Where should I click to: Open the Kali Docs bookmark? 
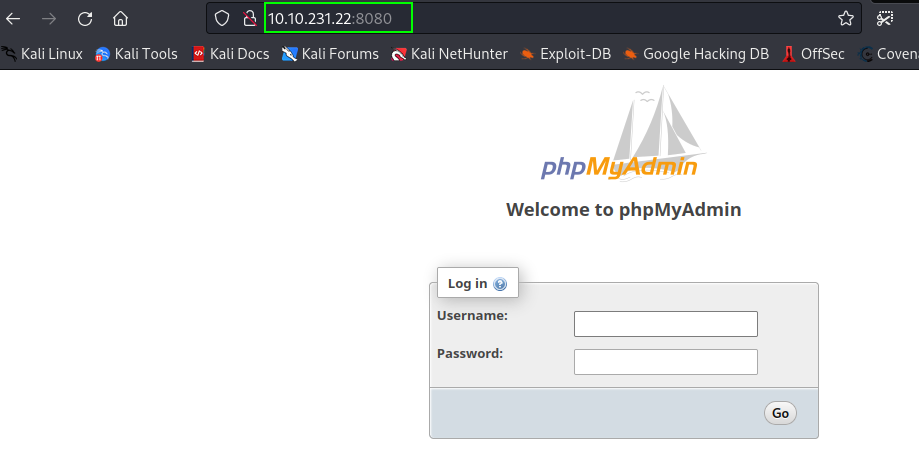(230, 54)
